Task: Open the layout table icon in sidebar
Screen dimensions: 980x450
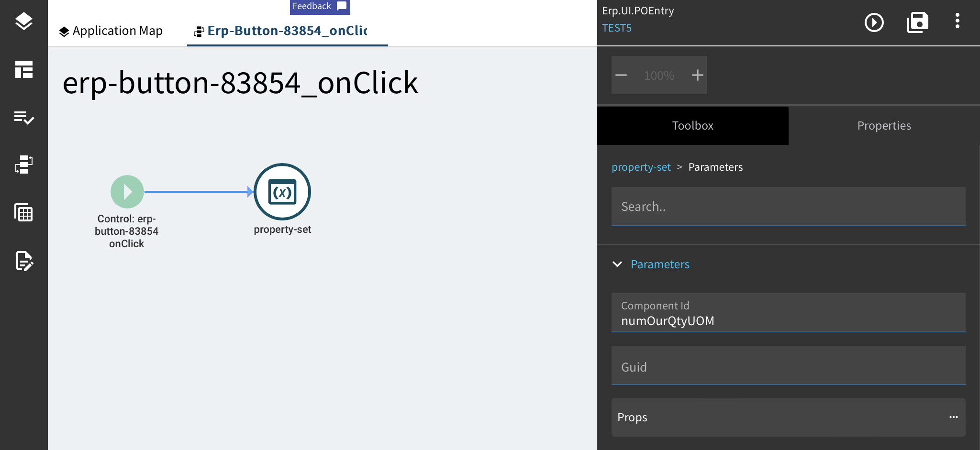Action: tap(23, 69)
